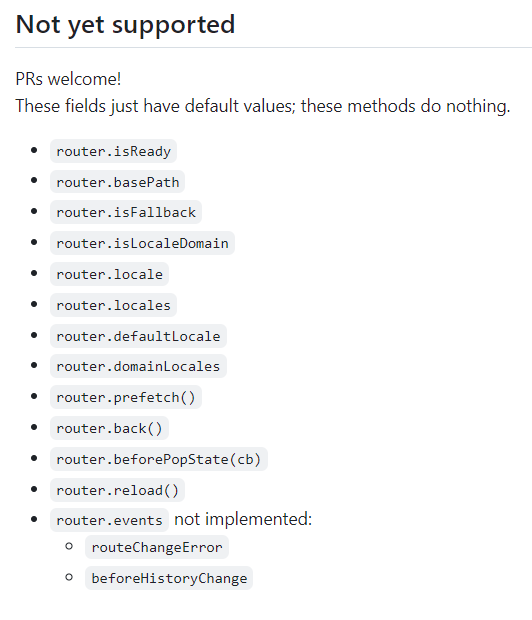Click the bullet before router.isReady
The image size is (532, 620).
34,150
